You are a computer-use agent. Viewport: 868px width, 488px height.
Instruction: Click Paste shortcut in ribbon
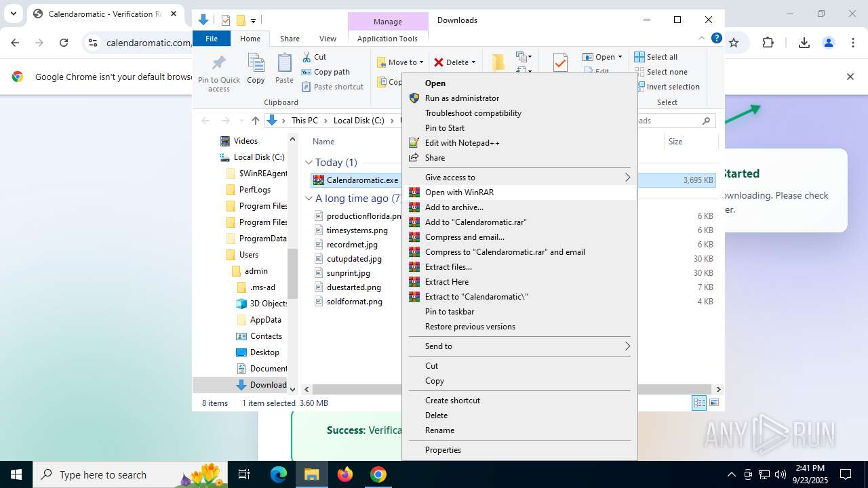pyautogui.click(x=333, y=87)
